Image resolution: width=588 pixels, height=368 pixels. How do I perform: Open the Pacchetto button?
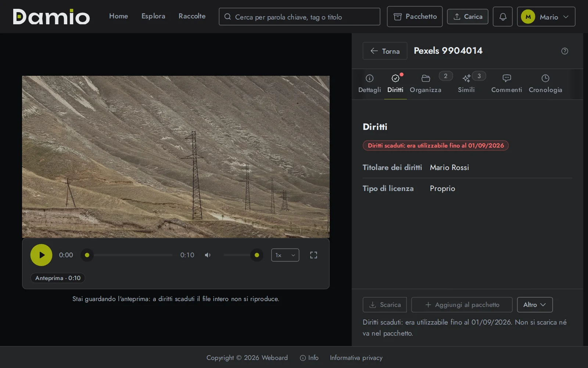(x=415, y=17)
